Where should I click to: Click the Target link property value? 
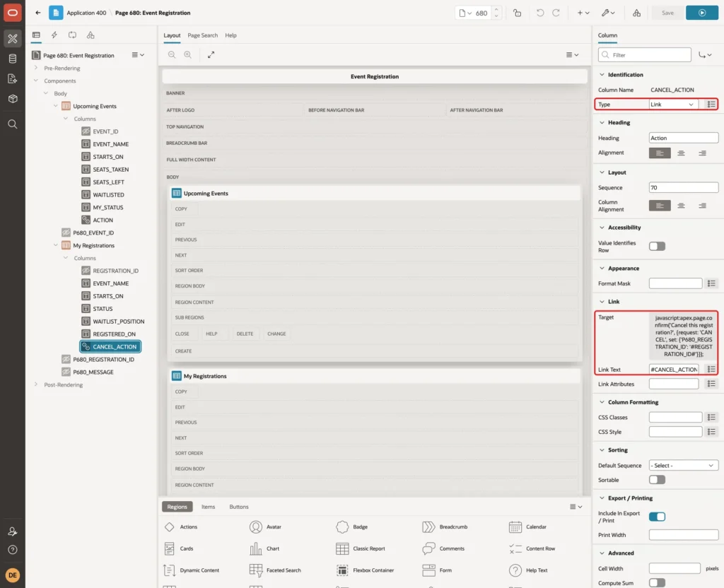coord(684,336)
